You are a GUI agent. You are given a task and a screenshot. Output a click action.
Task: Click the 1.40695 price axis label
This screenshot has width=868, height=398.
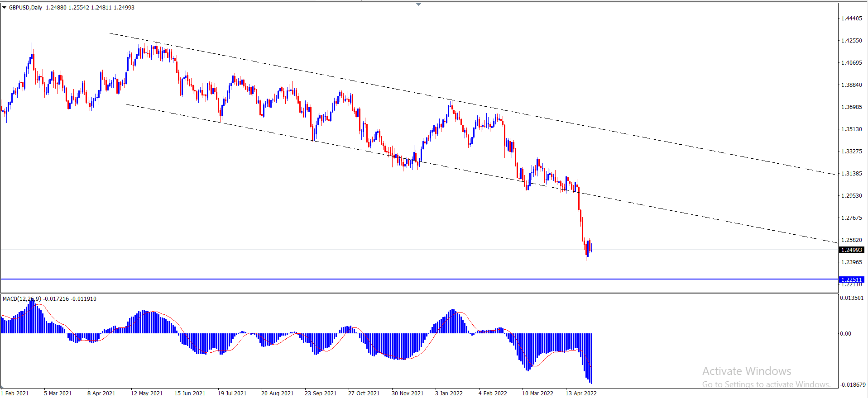pyautogui.click(x=852, y=63)
